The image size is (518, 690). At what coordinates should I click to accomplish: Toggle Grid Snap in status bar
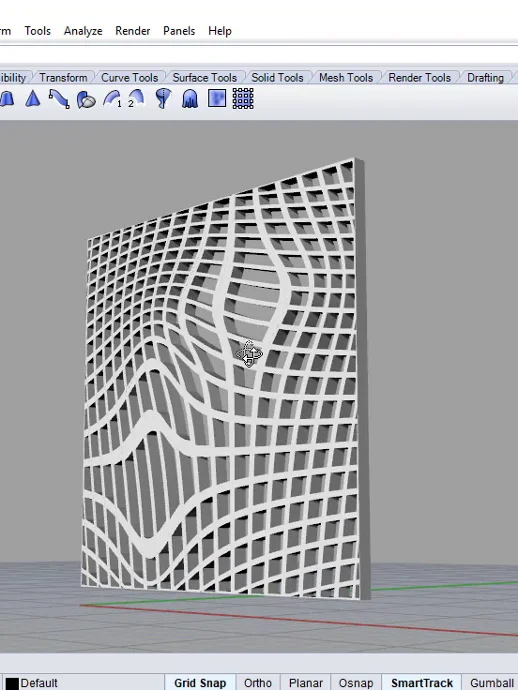coord(200,683)
